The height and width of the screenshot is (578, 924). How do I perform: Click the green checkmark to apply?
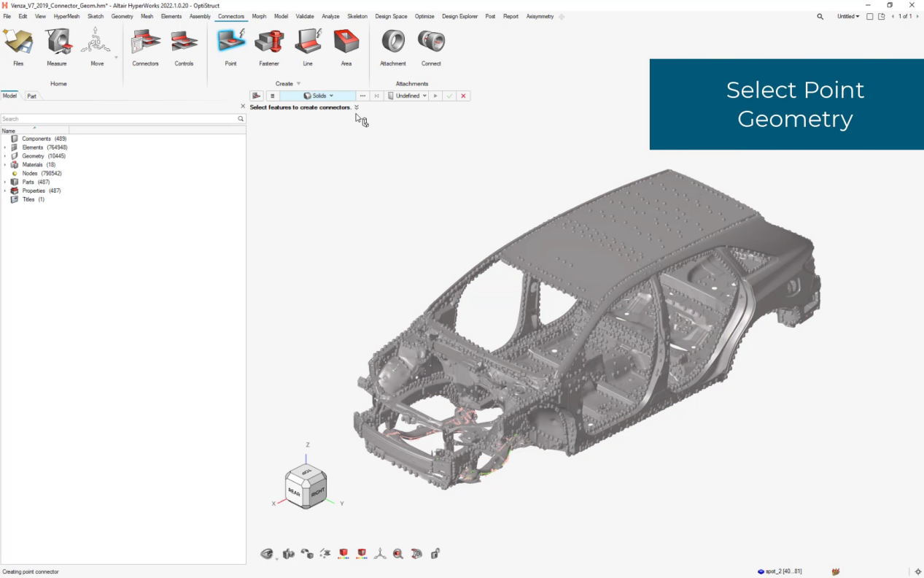tap(449, 96)
